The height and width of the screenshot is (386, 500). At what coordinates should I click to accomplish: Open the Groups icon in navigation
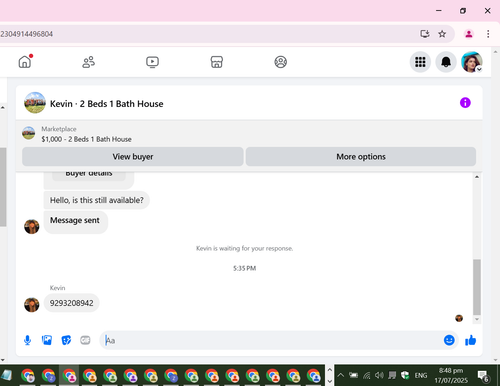click(281, 62)
